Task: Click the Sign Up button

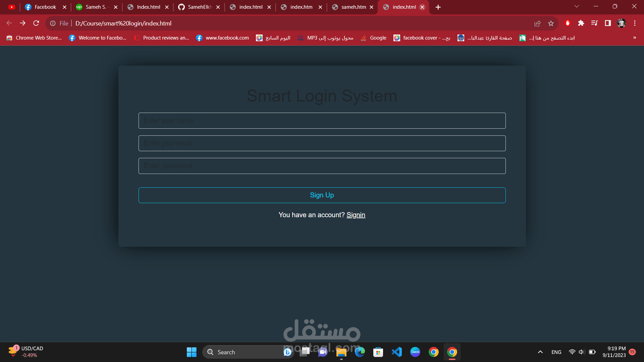Action: [x=322, y=195]
